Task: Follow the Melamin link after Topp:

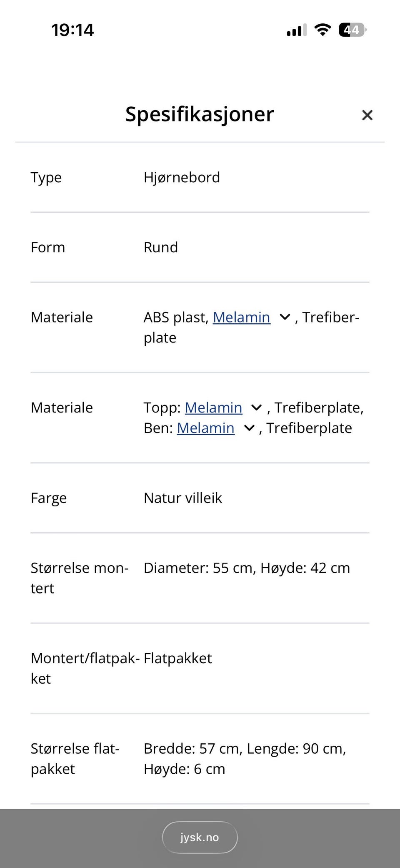Action: [213, 408]
